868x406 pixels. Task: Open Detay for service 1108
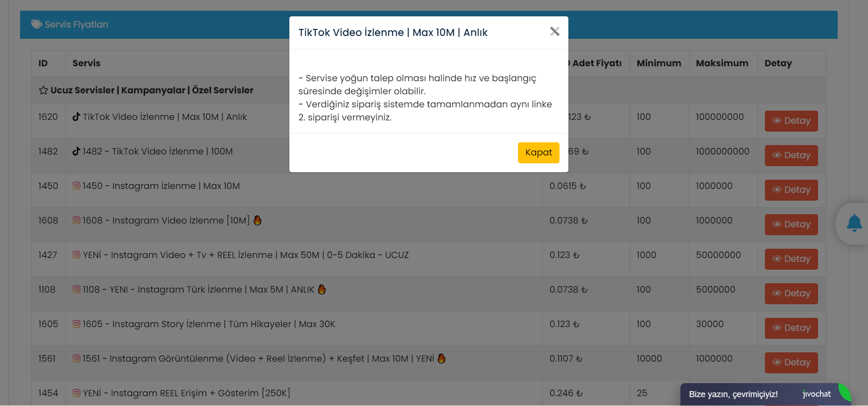(791, 294)
